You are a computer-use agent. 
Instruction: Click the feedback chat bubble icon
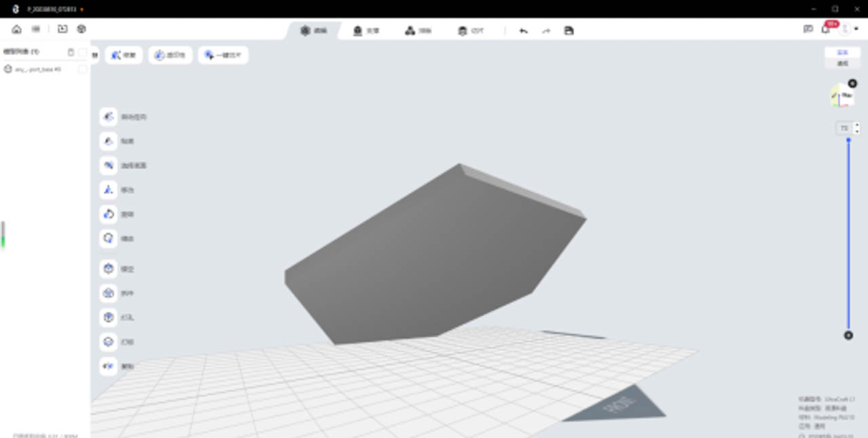click(808, 29)
